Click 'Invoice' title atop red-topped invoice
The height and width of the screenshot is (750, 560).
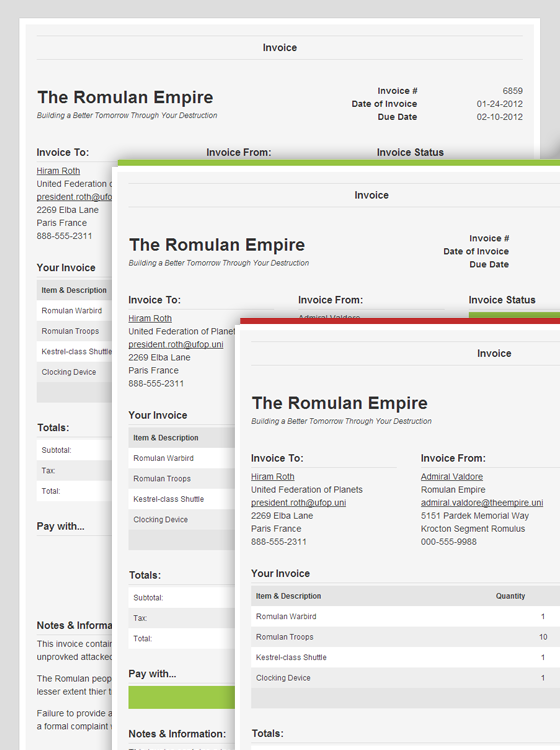pos(494,353)
